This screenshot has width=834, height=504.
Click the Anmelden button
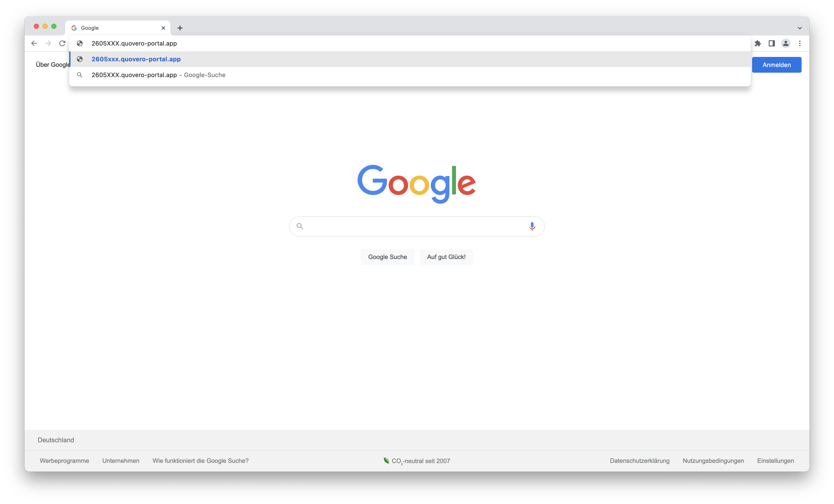776,65
